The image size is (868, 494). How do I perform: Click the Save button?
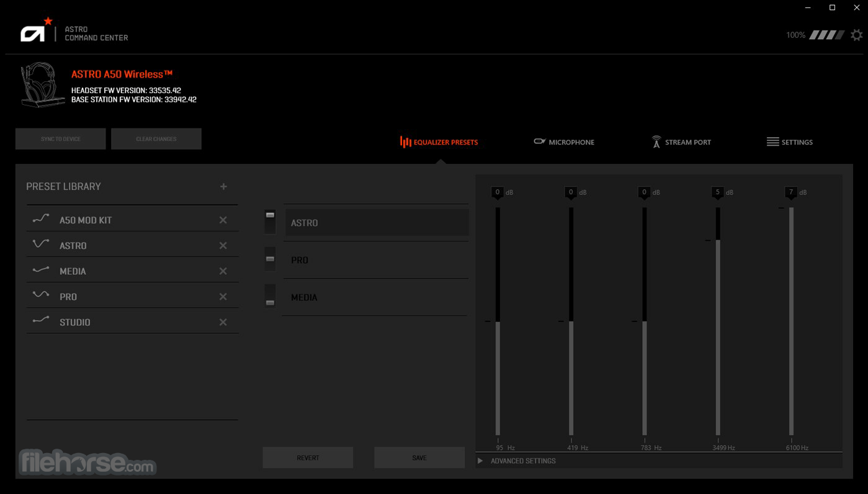[x=419, y=458]
